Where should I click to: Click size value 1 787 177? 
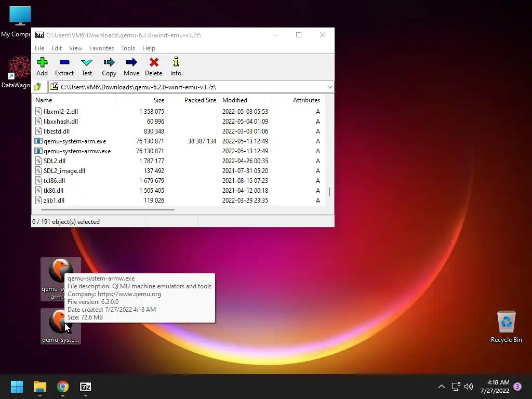[152, 161]
